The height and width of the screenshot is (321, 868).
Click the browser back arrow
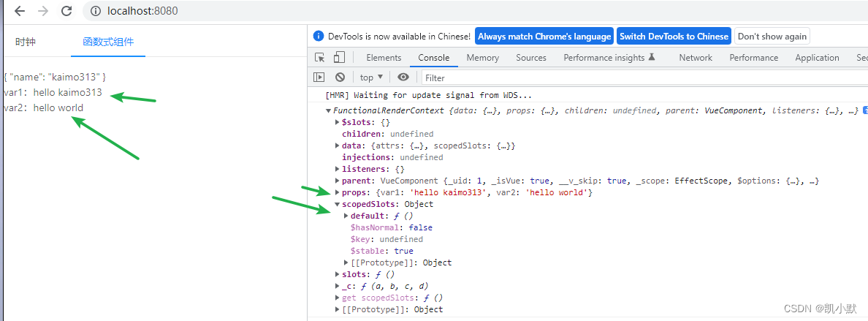20,10
